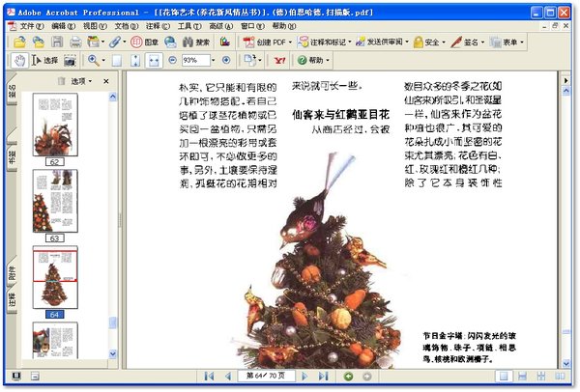Click the Snapshot camera tool
The height and width of the screenshot is (392, 580).
pyautogui.click(x=70, y=60)
